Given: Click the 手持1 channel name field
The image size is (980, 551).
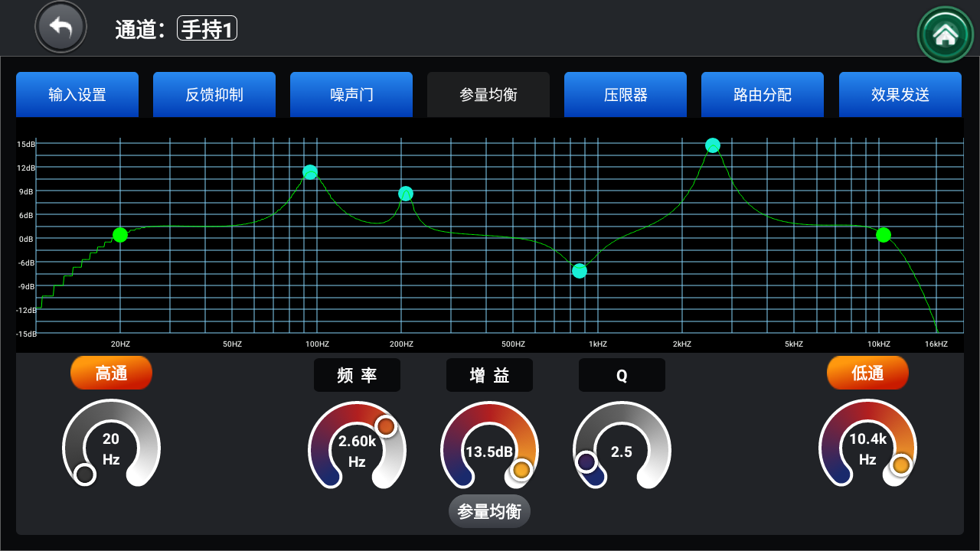Looking at the screenshot, I should click(207, 29).
